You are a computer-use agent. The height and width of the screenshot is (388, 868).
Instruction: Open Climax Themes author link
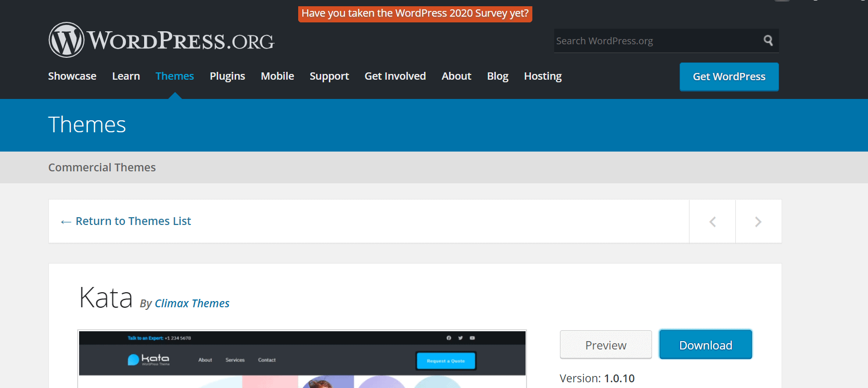click(192, 304)
